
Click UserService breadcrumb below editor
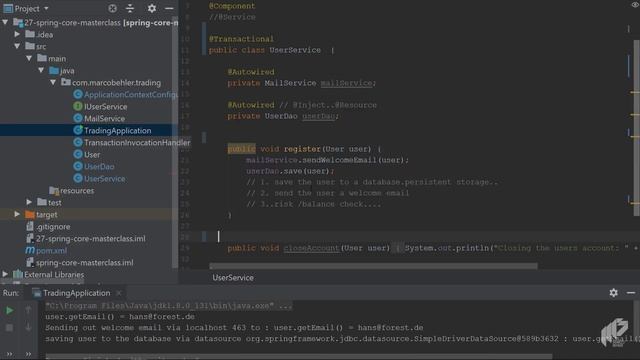coord(233,278)
